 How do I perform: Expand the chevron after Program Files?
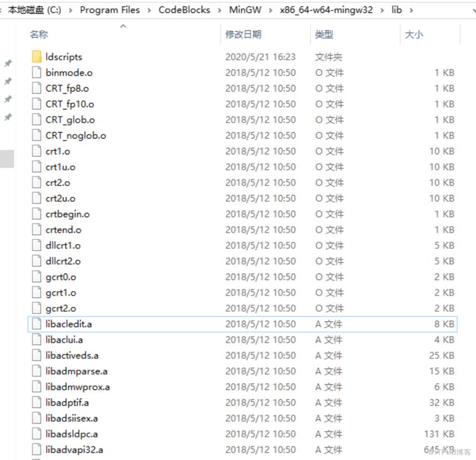(149, 11)
